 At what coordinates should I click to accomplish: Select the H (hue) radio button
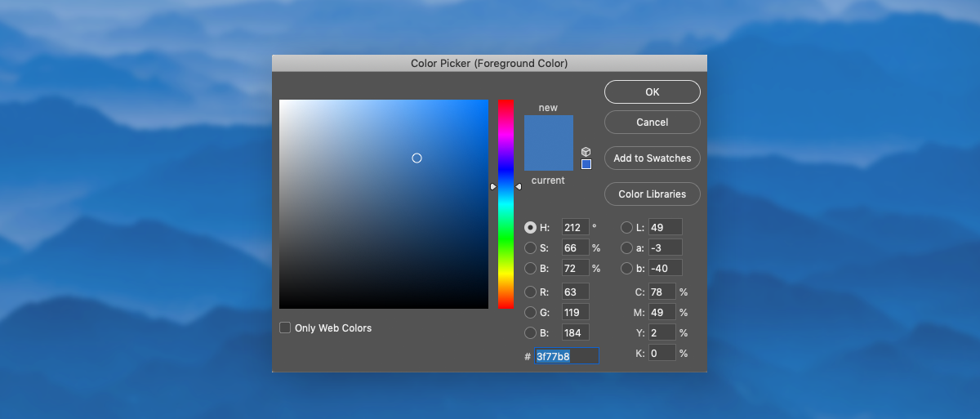click(531, 228)
